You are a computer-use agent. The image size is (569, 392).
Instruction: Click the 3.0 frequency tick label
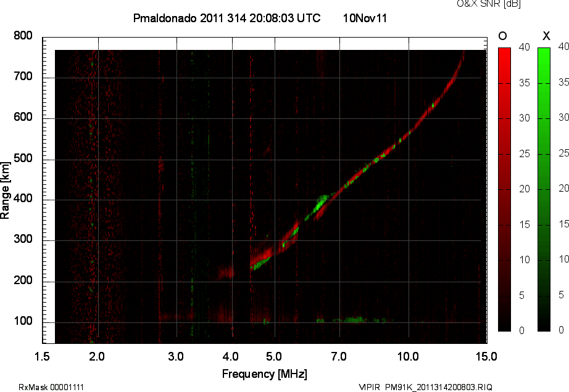[x=176, y=356]
